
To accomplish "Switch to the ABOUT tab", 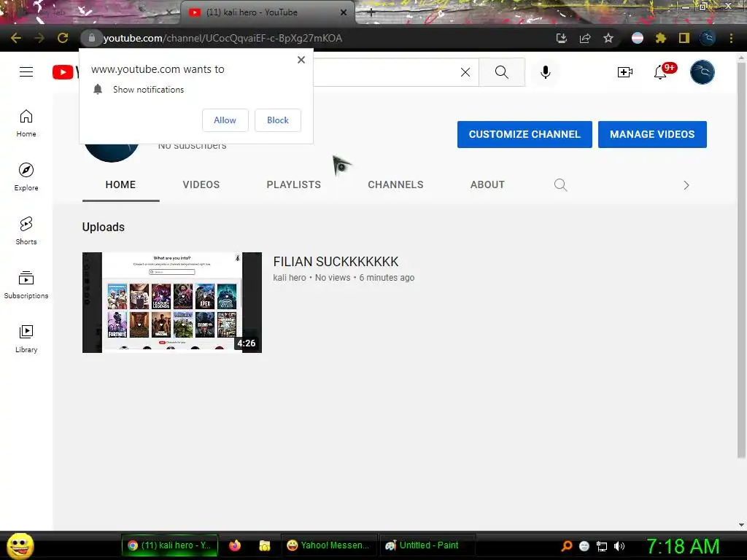I will pyautogui.click(x=487, y=184).
